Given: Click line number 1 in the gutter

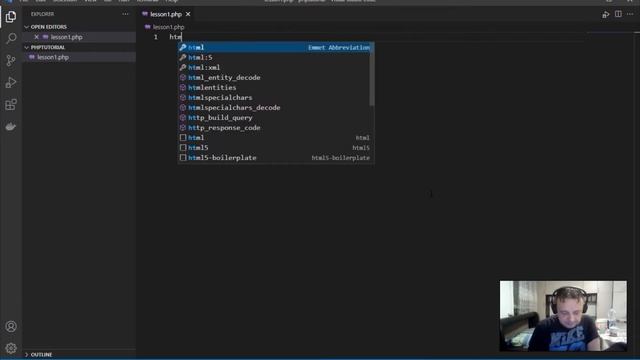Looking at the screenshot, I should click(156, 37).
